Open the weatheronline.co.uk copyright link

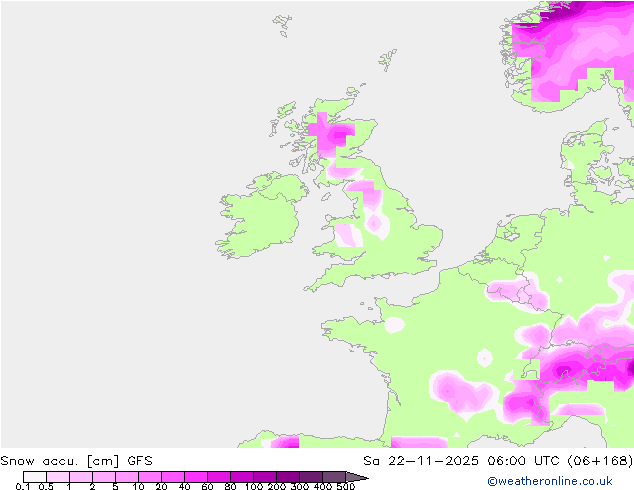point(550,481)
